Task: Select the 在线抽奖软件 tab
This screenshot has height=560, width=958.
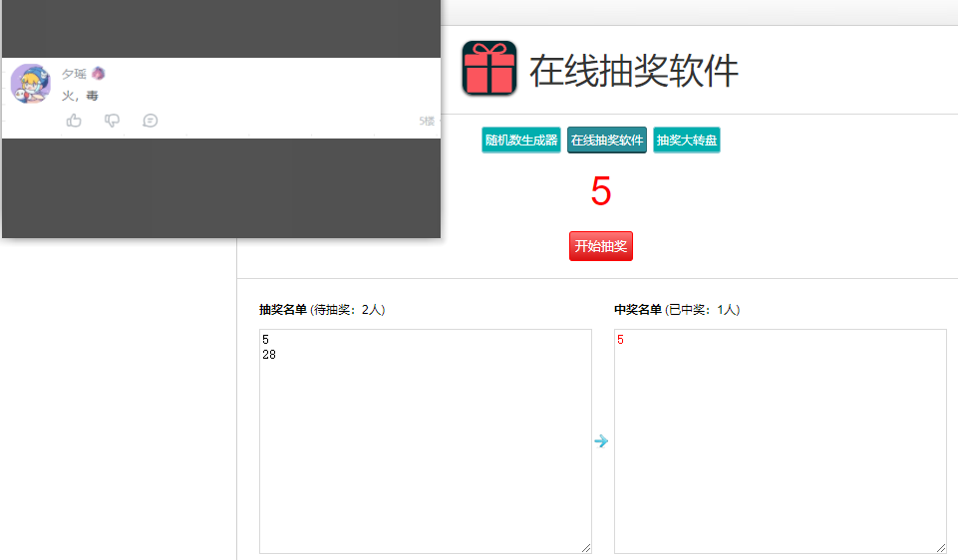Action: point(607,140)
